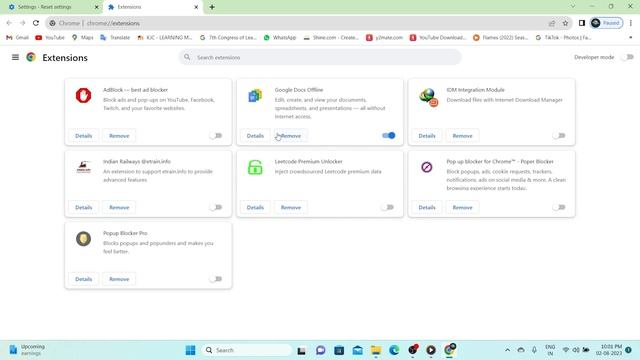Screen dimensions: 640x360
Task: Open the Chat app in the taskbar
Action: pyautogui.click(x=321, y=350)
